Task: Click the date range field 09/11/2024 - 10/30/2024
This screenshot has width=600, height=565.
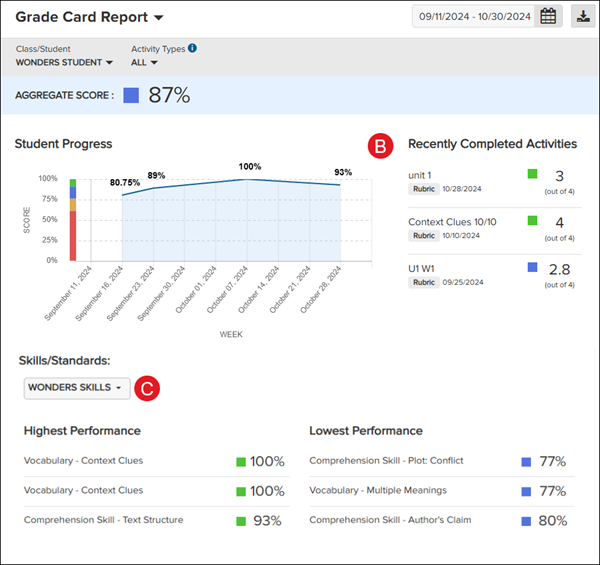Action: (x=475, y=16)
